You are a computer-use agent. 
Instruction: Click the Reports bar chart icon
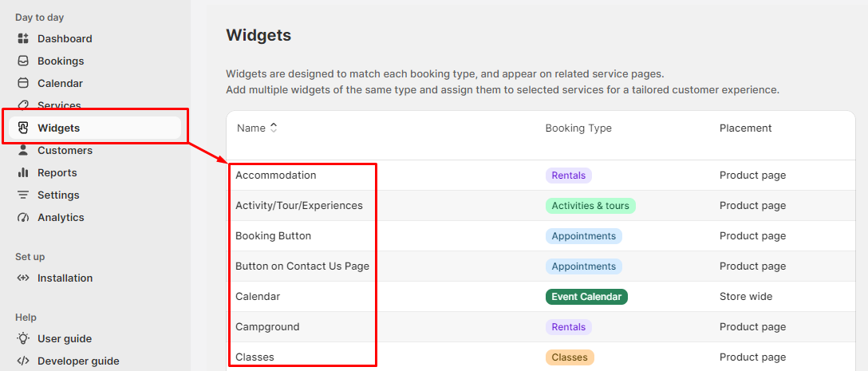(22, 173)
